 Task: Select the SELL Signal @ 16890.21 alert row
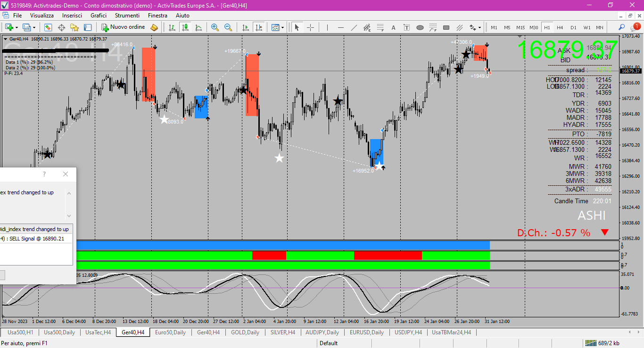tap(36, 239)
